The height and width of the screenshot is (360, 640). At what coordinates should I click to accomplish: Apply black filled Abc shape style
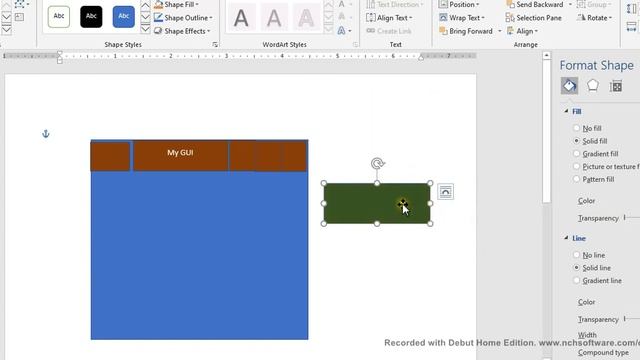91,16
